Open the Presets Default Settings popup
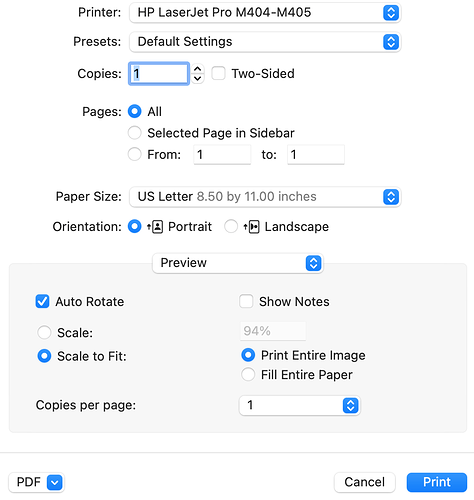This screenshot has width=474, height=500. (265, 42)
